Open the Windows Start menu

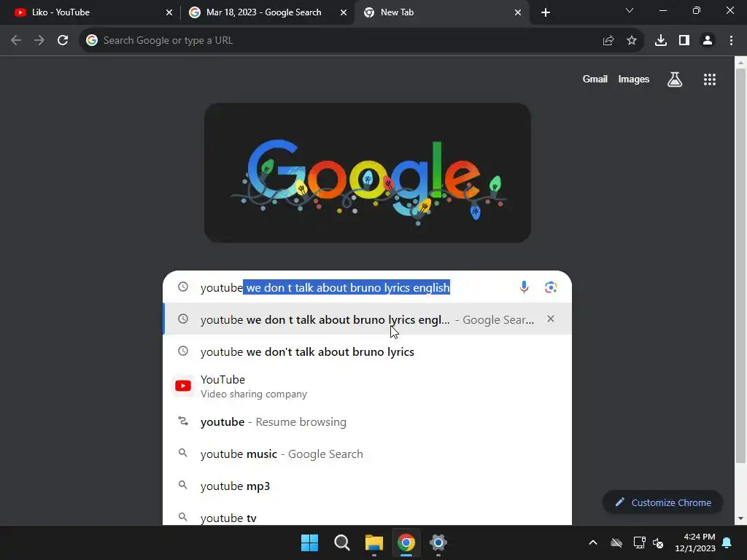[309, 542]
